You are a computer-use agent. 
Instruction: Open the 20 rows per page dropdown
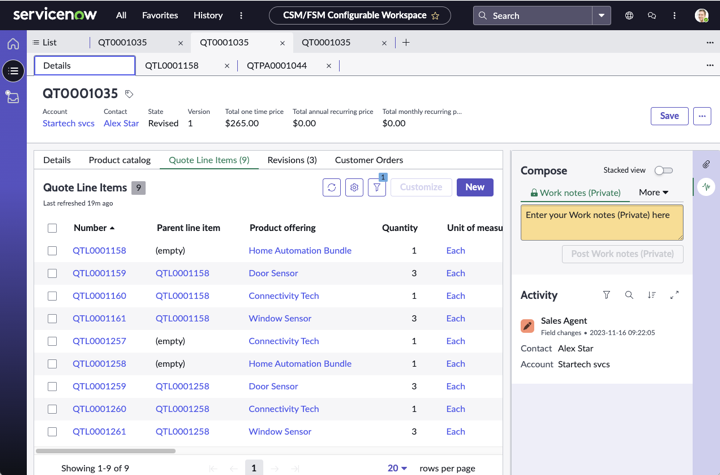pos(397,468)
